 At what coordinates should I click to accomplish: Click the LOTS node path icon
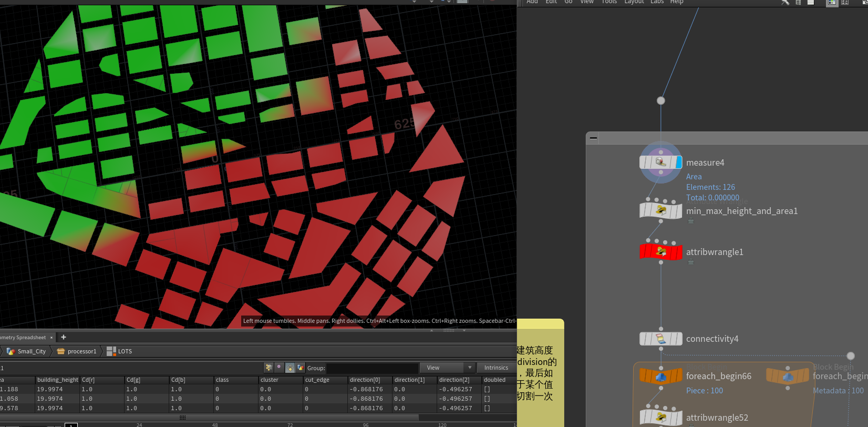(111, 351)
